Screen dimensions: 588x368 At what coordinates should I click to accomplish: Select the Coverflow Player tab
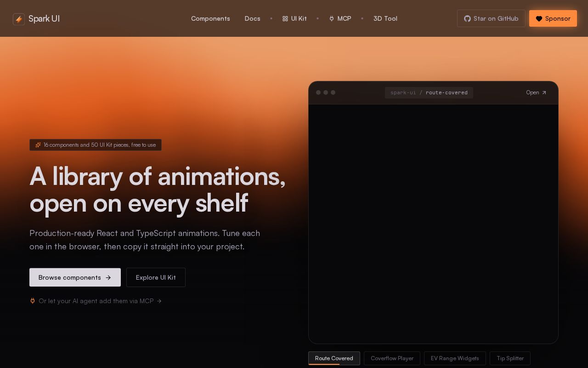392,358
